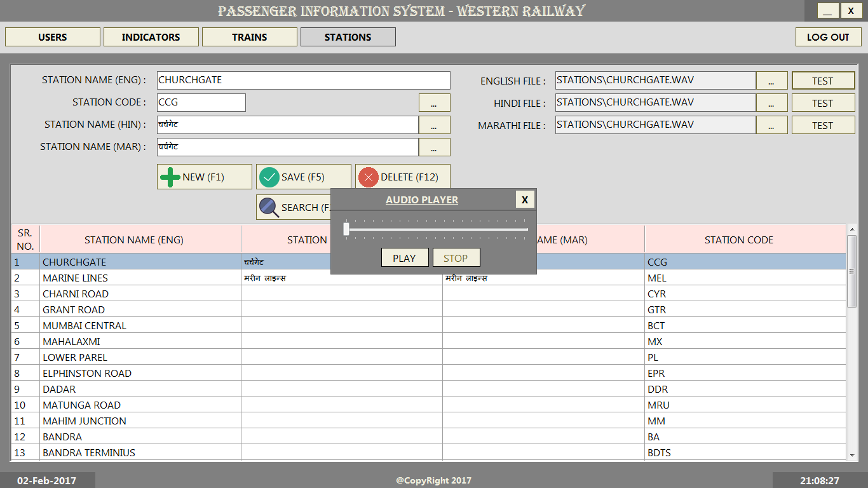Click the date 02-Feb-2017 in status bar
Screen dimensions: 868x488
pos(46,480)
